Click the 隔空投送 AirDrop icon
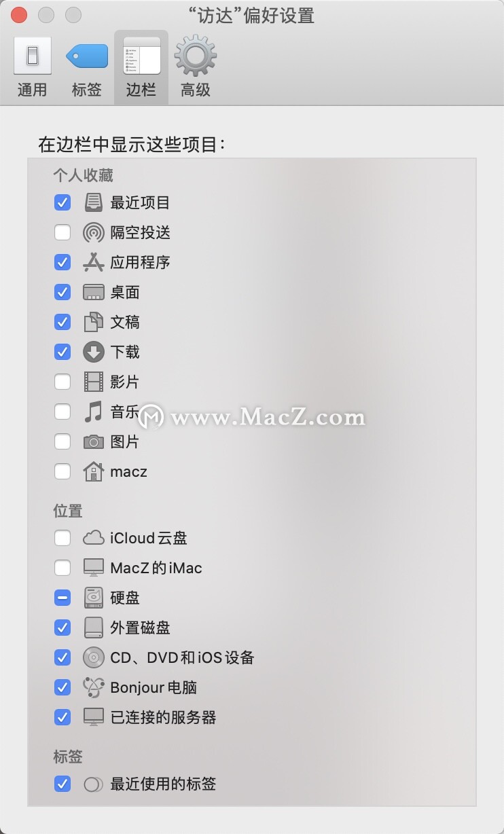Screen dimensions: 504x834 coord(94,233)
